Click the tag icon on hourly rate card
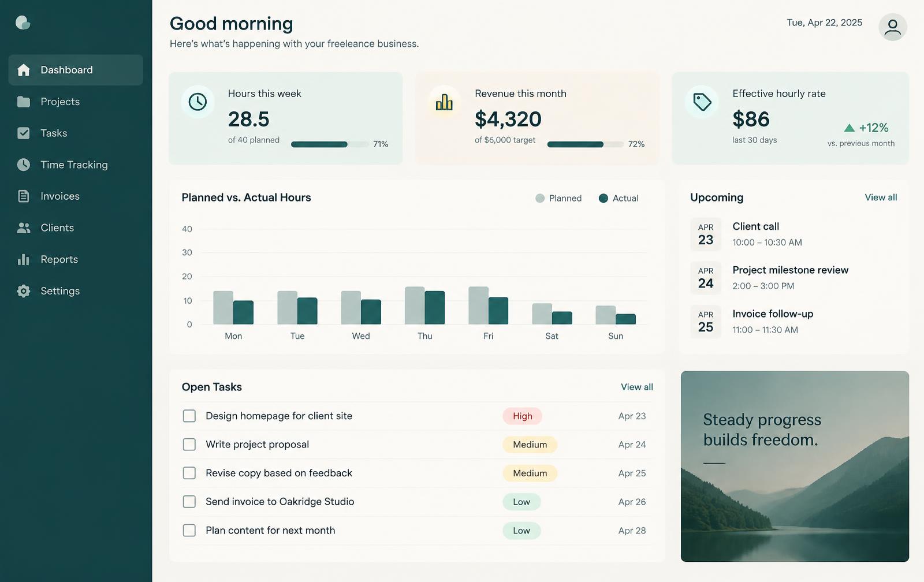This screenshot has height=582, width=924. point(702,102)
